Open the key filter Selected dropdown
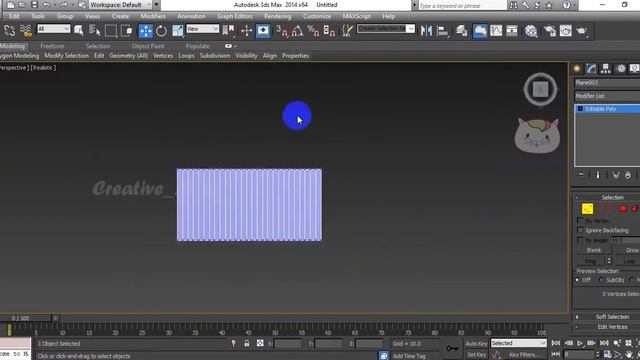 coord(518,343)
